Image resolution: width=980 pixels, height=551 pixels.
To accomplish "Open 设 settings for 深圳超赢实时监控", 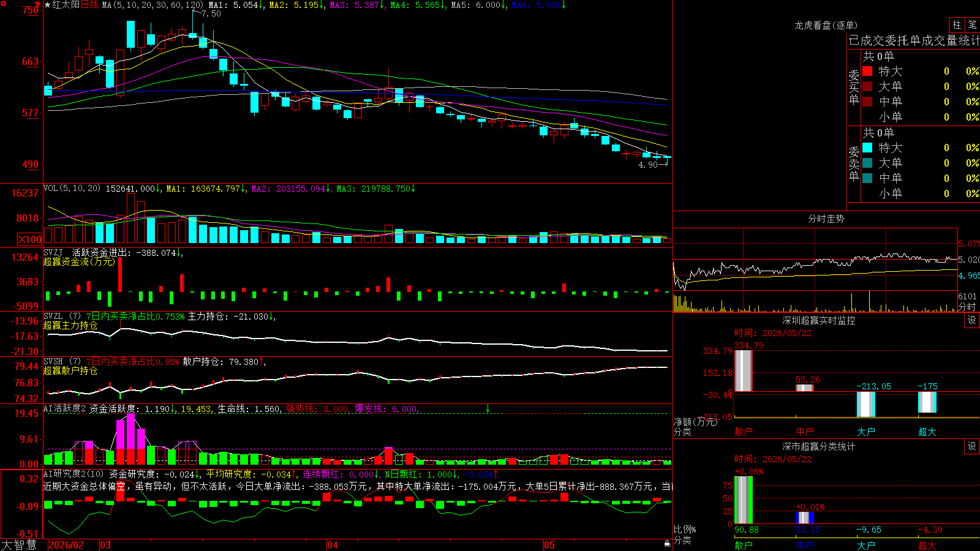I will tap(972, 320).
